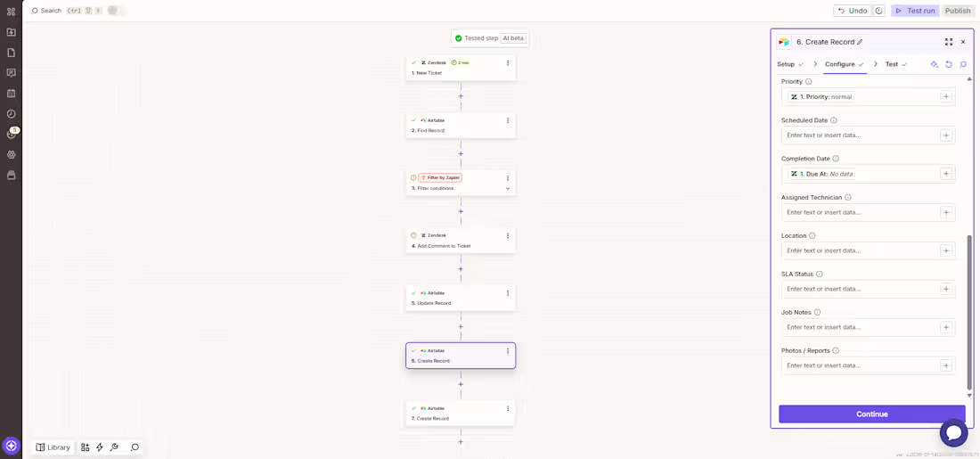Insert data into the Scheduled Date field with plus
Screen dimensions: 980x459
click(946, 135)
